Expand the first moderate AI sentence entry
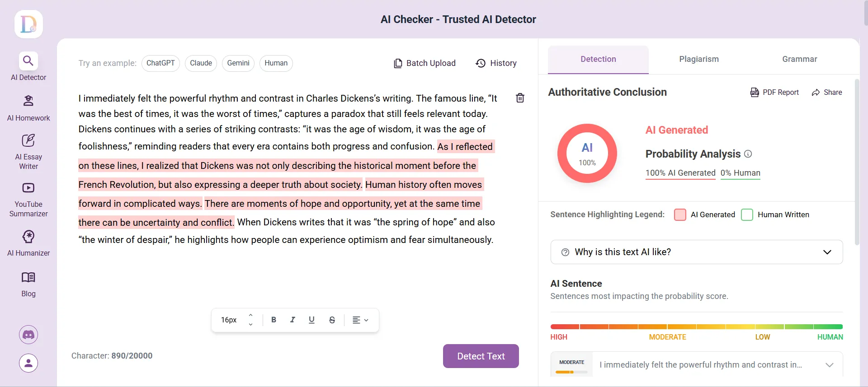The image size is (868, 387). (x=829, y=365)
